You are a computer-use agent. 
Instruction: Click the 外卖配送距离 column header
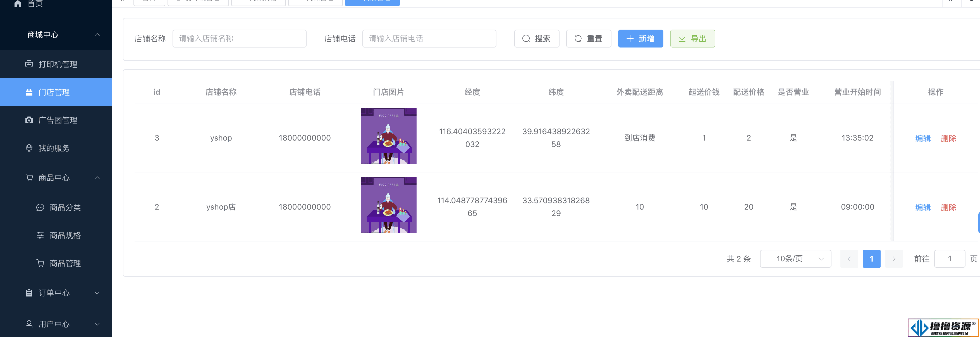pos(639,92)
